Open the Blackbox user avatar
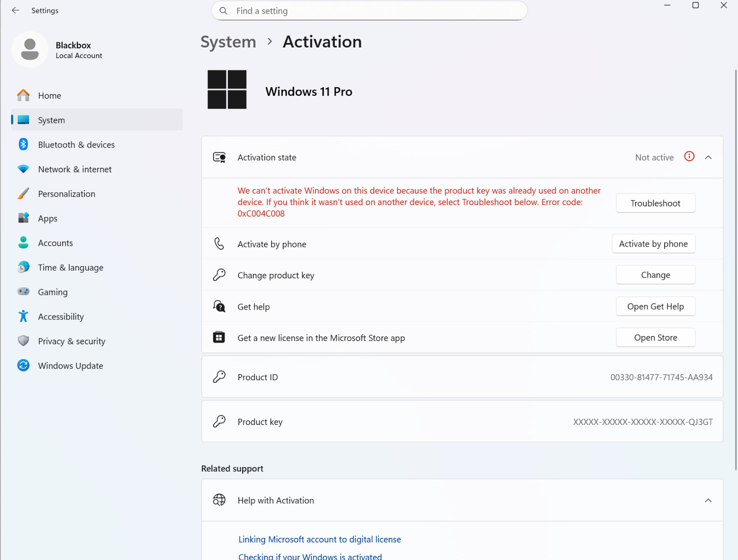The width and height of the screenshot is (738, 560). pos(30,50)
